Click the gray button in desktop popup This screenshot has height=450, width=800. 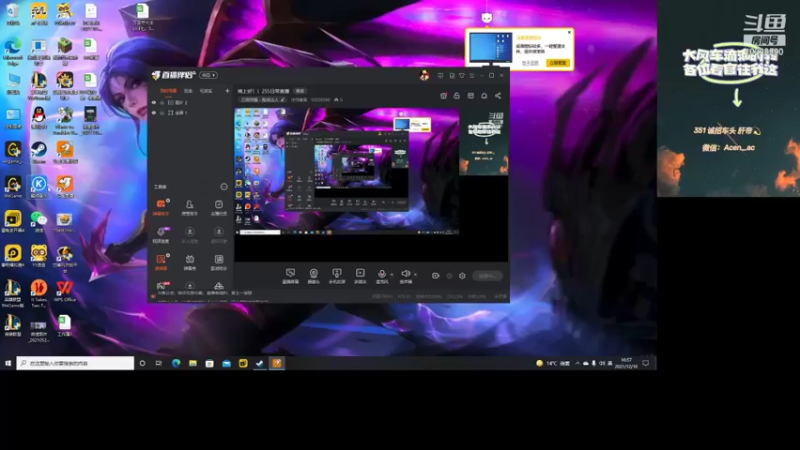click(530, 63)
